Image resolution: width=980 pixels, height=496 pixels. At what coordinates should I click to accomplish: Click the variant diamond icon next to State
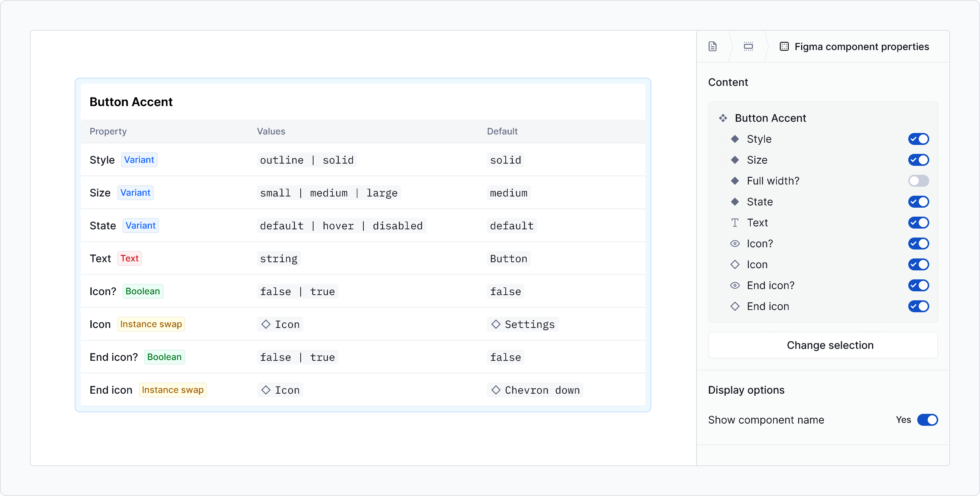[x=735, y=202]
